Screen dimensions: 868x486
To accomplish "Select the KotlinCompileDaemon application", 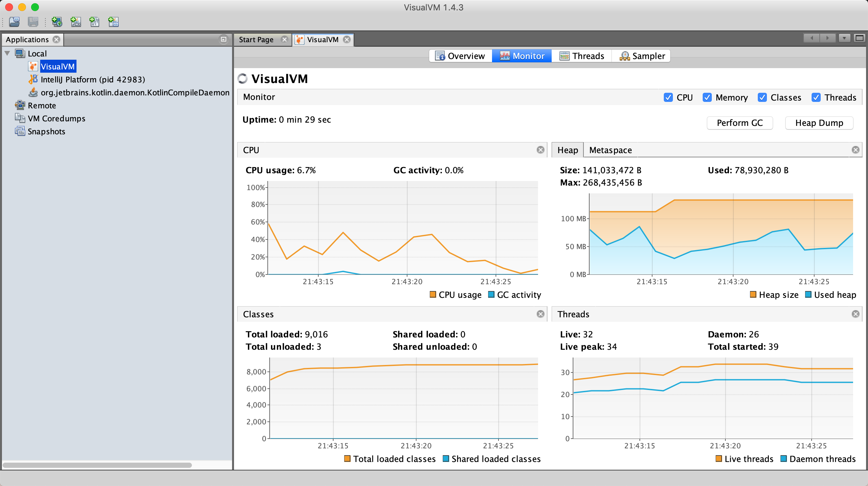I will pyautogui.click(x=135, y=92).
